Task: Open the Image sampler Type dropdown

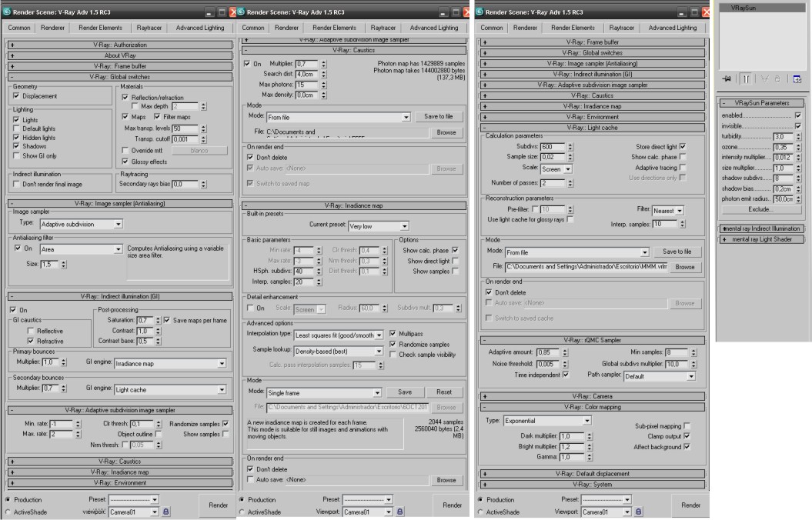Action: [x=82, y=224]
